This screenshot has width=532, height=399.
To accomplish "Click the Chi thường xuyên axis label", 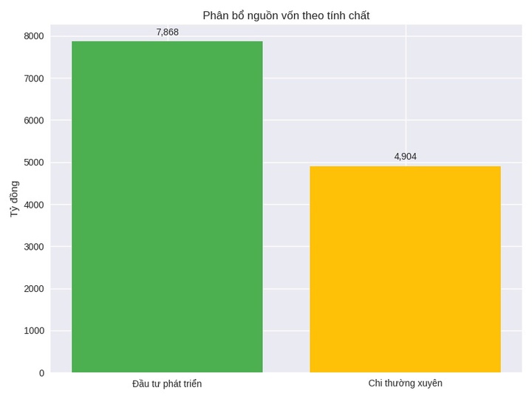I will tap(405, 383).
